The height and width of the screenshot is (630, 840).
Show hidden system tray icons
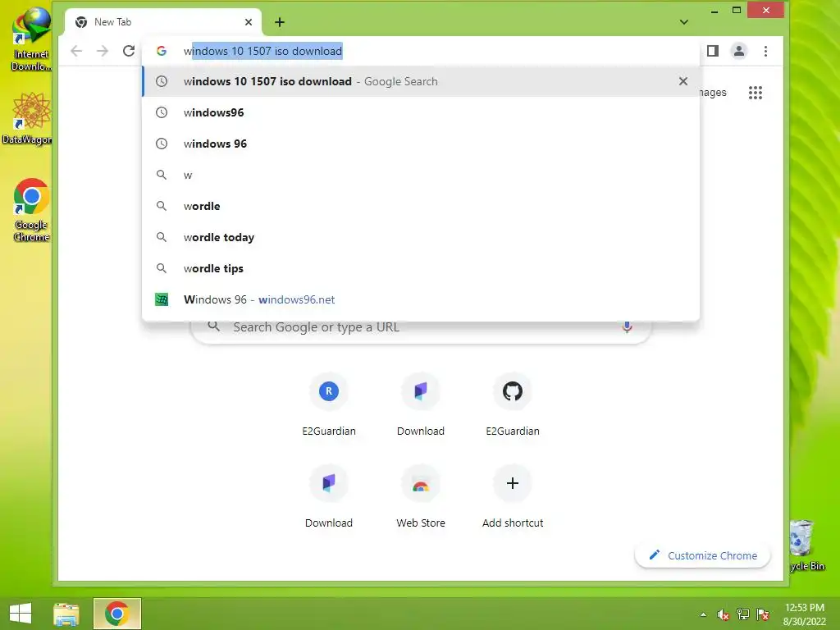(x=703, y=614)
